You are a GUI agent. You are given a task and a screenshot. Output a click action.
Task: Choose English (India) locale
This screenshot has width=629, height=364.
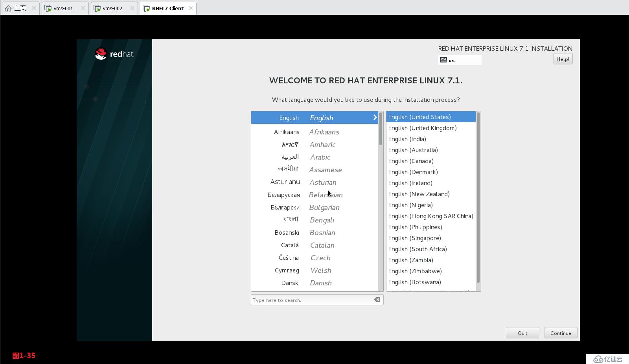point(431,139)
